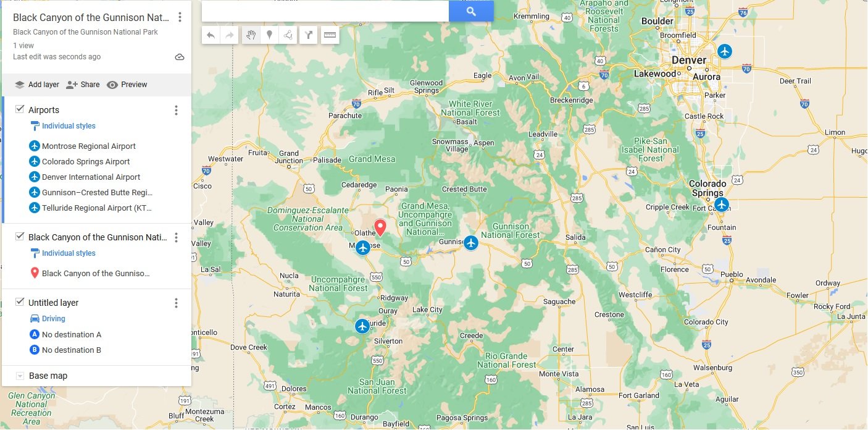The width and height of the screenshot is (868, 430).
Task: Expand the Base map dropdown arrow
Action: point(20,376)
